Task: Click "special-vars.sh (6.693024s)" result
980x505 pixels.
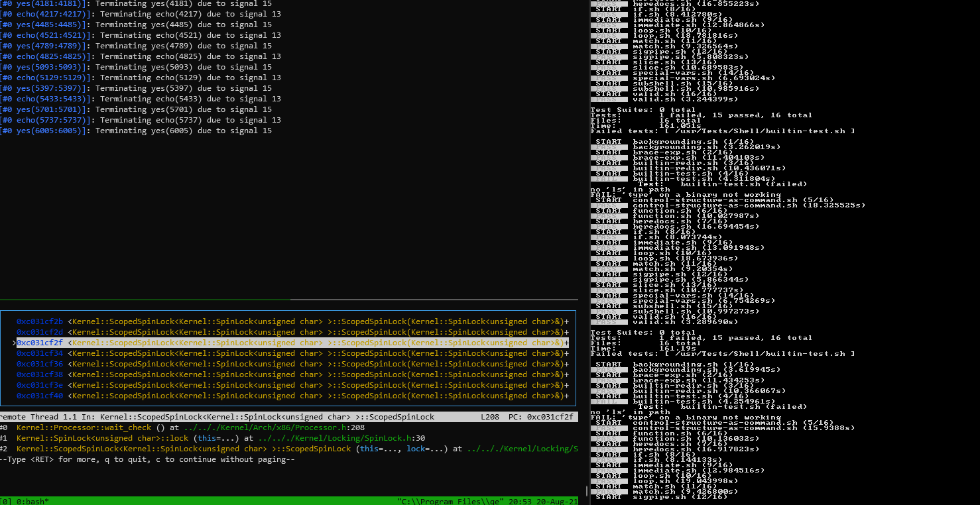Action: pos(704,78)
